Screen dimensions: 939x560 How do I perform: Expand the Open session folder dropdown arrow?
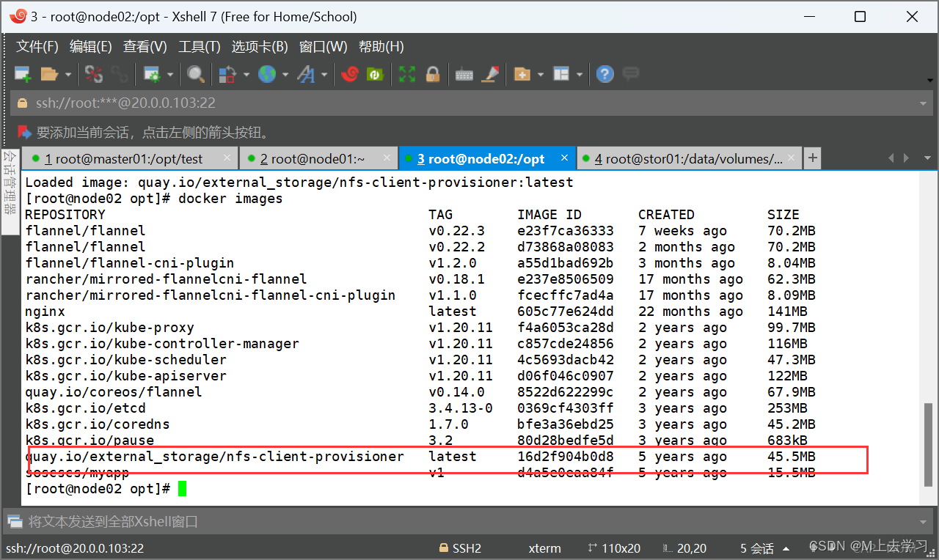point(68,74)
